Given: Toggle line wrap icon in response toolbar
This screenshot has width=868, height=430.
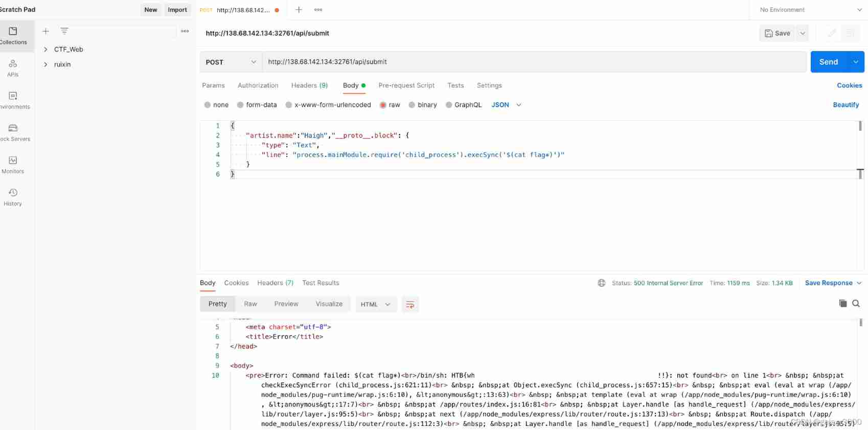Looking at the screenshot, I should click(410, 304).
